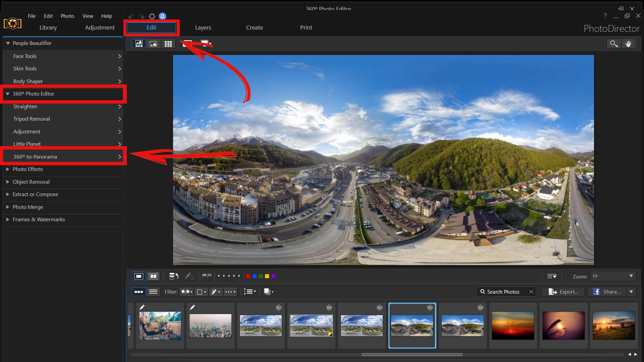Select the Little Planet mode
This screenshot has width=644, height=362.
click(x=27, y=144)
